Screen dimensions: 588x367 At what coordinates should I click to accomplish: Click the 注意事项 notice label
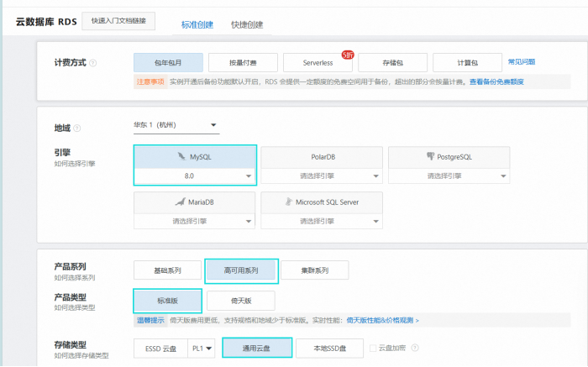point(150,81)
